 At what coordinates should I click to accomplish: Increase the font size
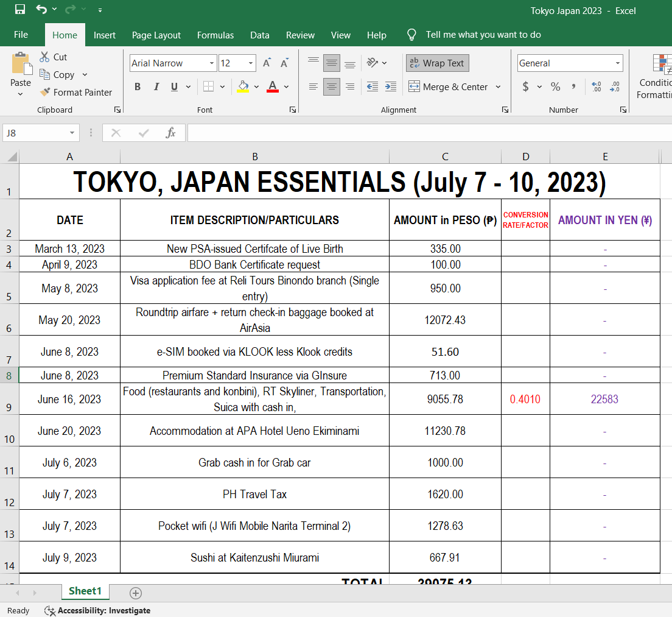(x=267, y=63)
